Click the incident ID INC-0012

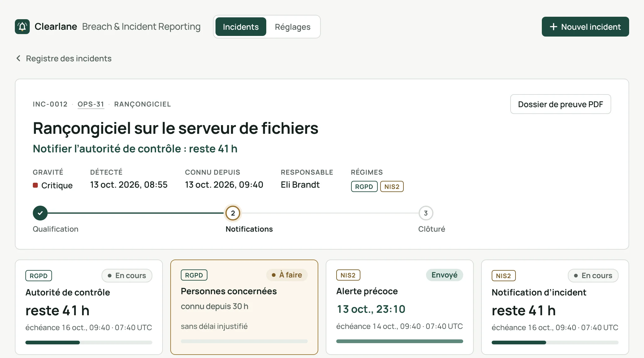coord(50,104)
